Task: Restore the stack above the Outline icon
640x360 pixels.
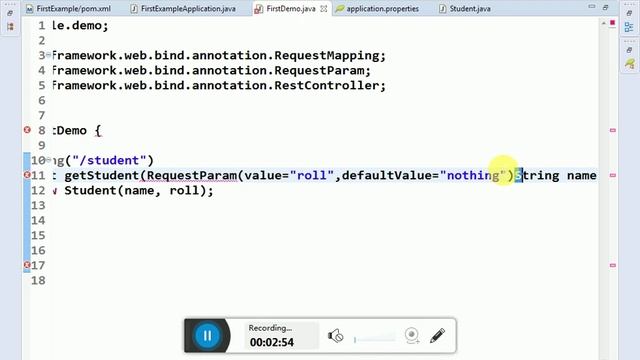Action: [x=629, y=13]
